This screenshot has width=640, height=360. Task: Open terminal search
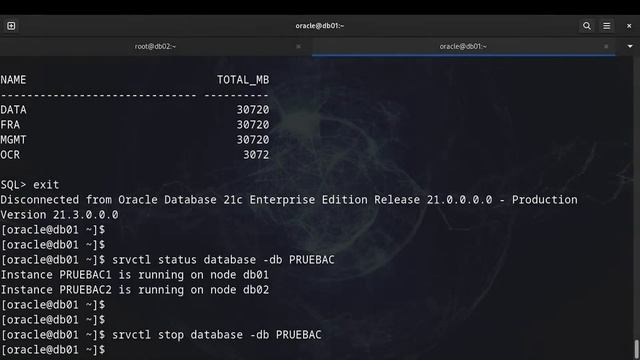(587, 26)
